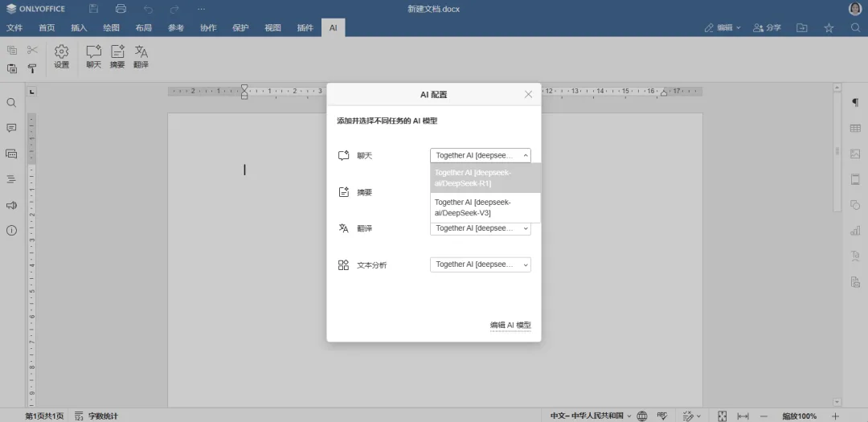Switch to the 插入 insert tab
868x422 pixels.
point(79,27)
